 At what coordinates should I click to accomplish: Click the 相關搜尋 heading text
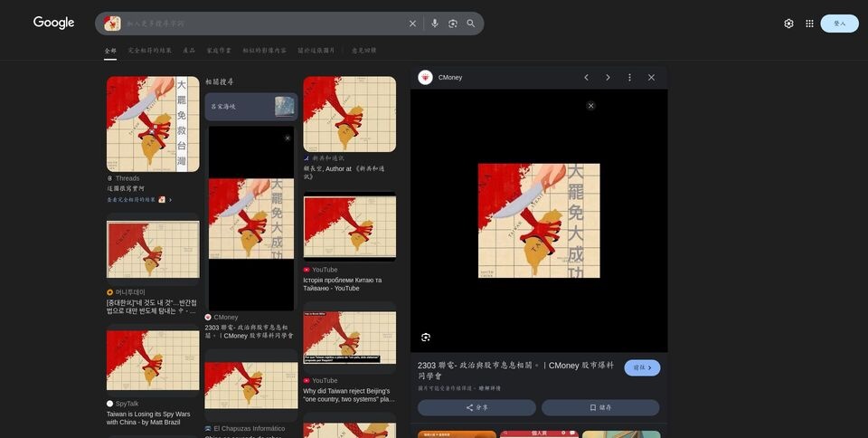[x=219, y=81]
